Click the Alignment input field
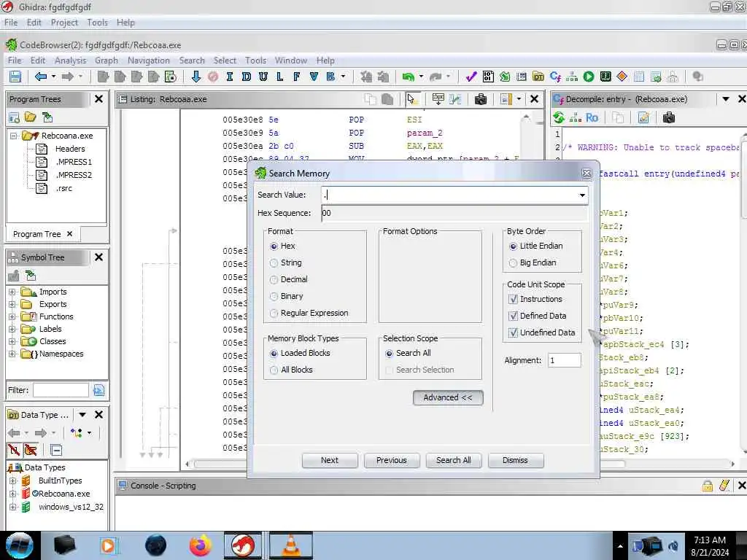The width and height of the screenshot is (747, 560). [x=565, y=360]
